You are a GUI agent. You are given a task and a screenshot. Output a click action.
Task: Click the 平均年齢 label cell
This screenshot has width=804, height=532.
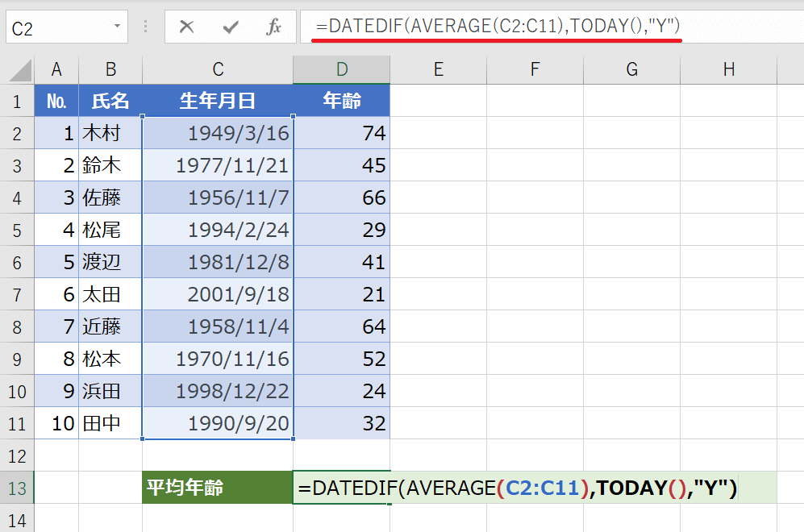click(x=218, y=488)
